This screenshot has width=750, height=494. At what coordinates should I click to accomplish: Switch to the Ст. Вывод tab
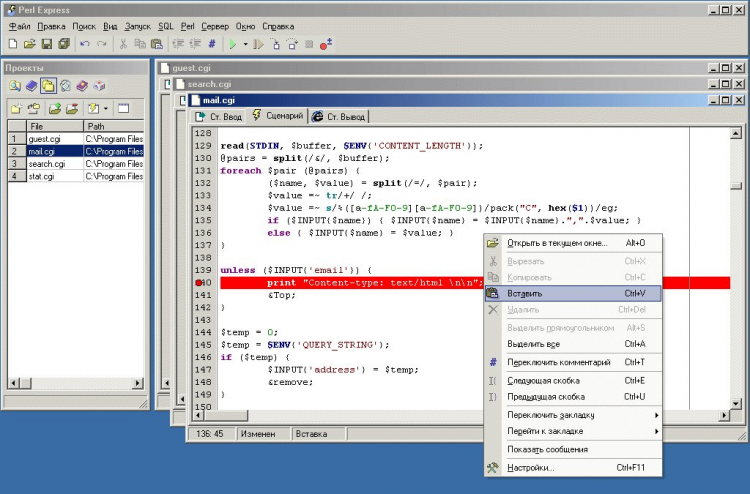tap(339, 116)
